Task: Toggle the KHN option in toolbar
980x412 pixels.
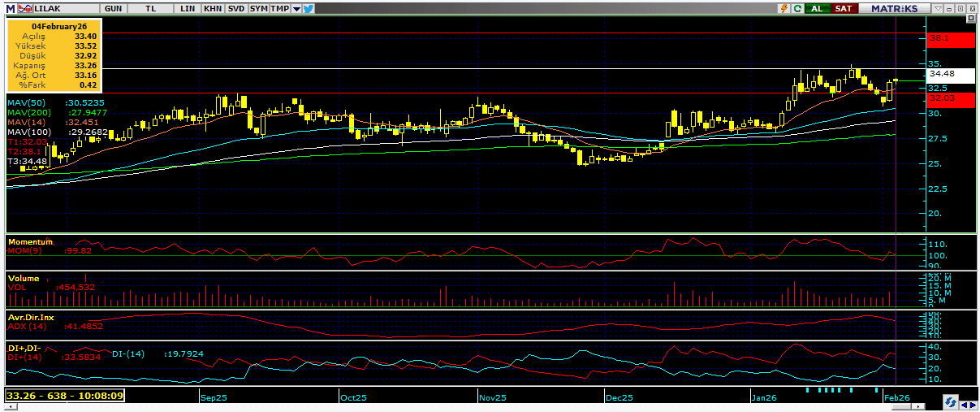Action: (x=213, y=8)
